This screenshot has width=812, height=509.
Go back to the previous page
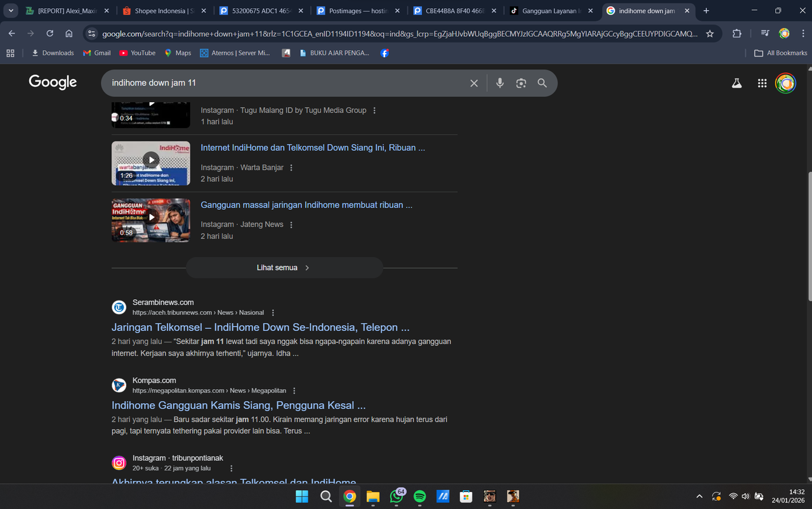click(11, 34)
